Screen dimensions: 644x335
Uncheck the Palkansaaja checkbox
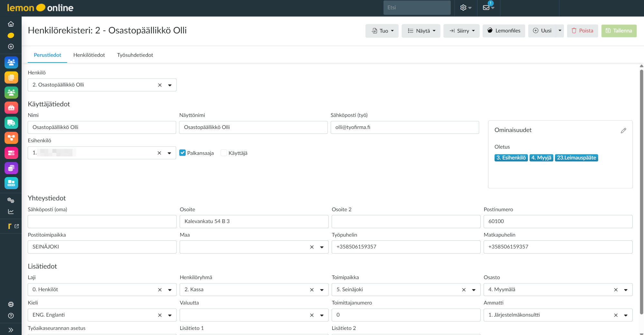183,153
